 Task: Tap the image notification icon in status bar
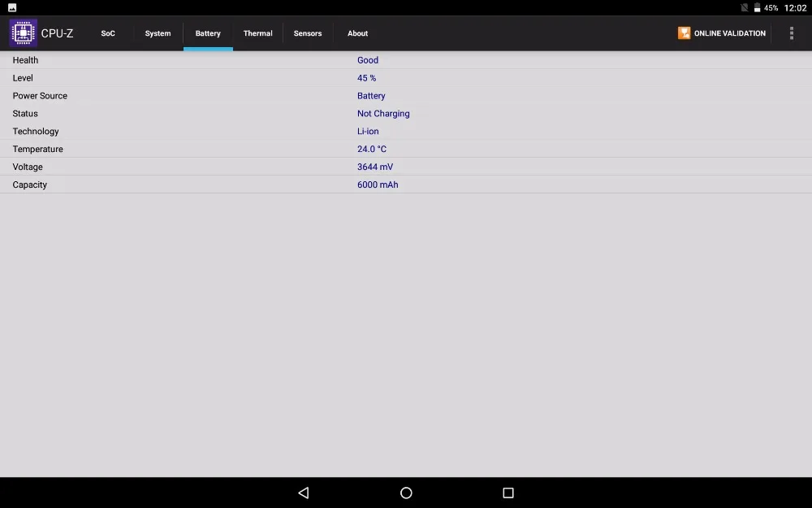pyautogui.click(x=12, y=8)
